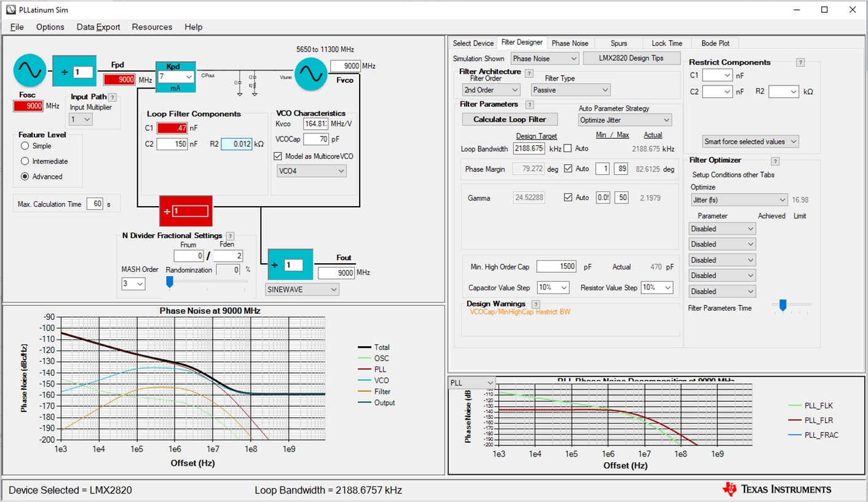Uncheck Model as MulticoreVCO checkbox
Viewport: 868px width, 502px height.
279,156
